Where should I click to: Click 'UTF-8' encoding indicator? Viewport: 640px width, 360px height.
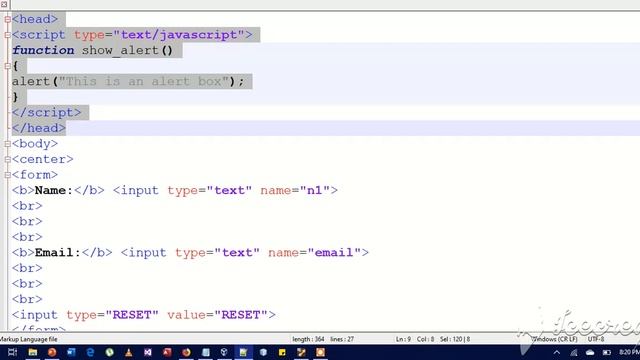596,339
